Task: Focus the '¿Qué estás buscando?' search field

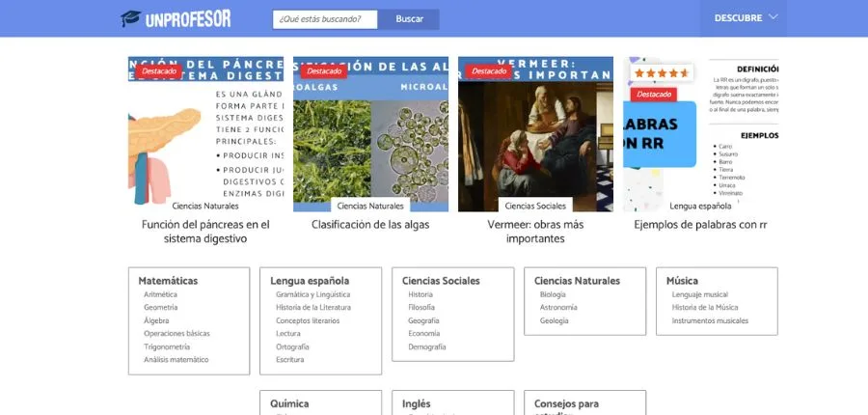Action: (325, 19)
